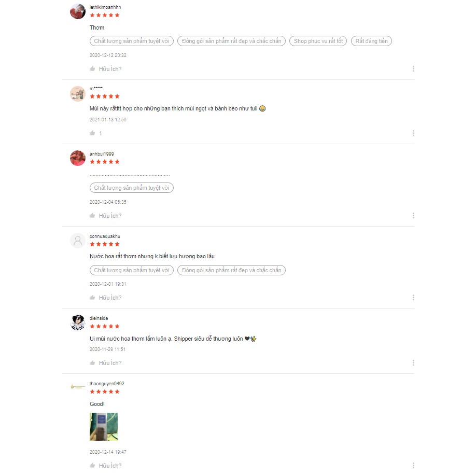
Task: Click connuaquakhu's default avatar
Action: (x=78, y=241)
